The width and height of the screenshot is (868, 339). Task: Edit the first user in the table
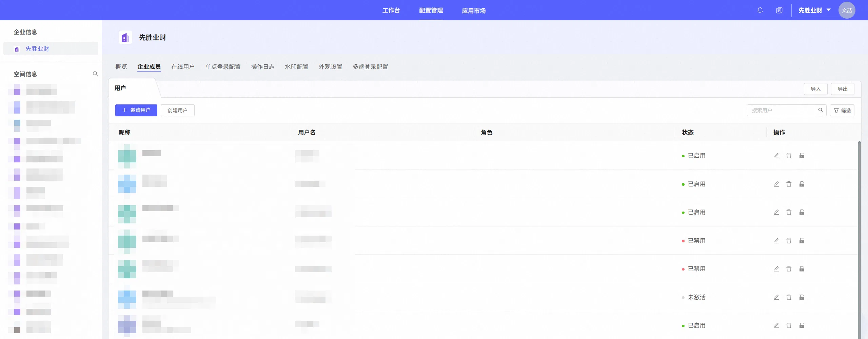point(776,156)
